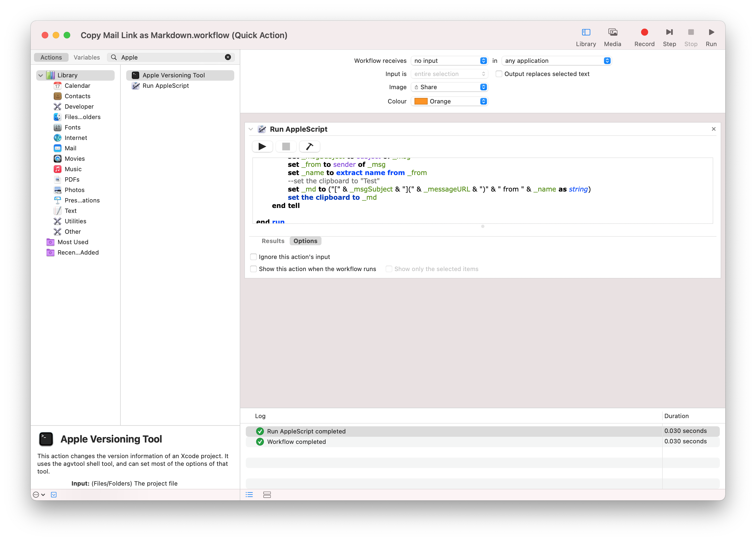
Task: Enable Show this action when workflow runs
Action: coord(253,269)
